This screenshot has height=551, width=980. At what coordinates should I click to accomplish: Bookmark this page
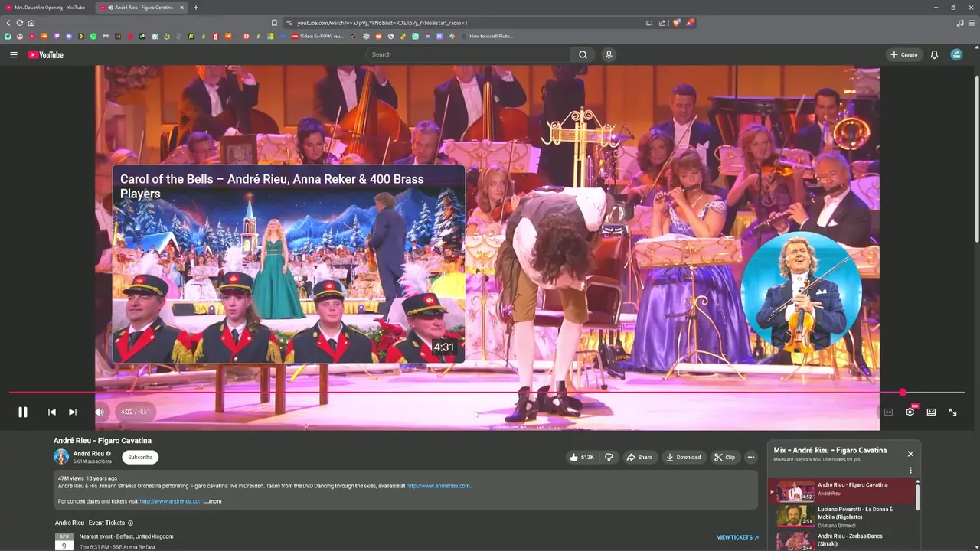click(x=274, y=23)
